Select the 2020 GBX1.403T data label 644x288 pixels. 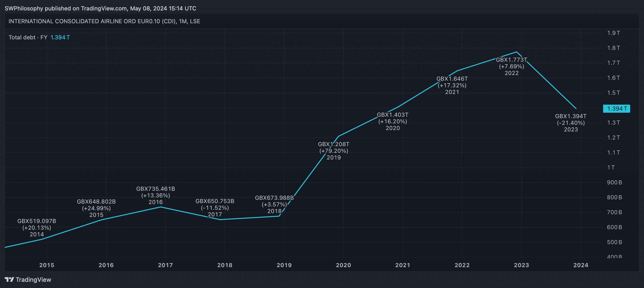[x=393, y=121]
